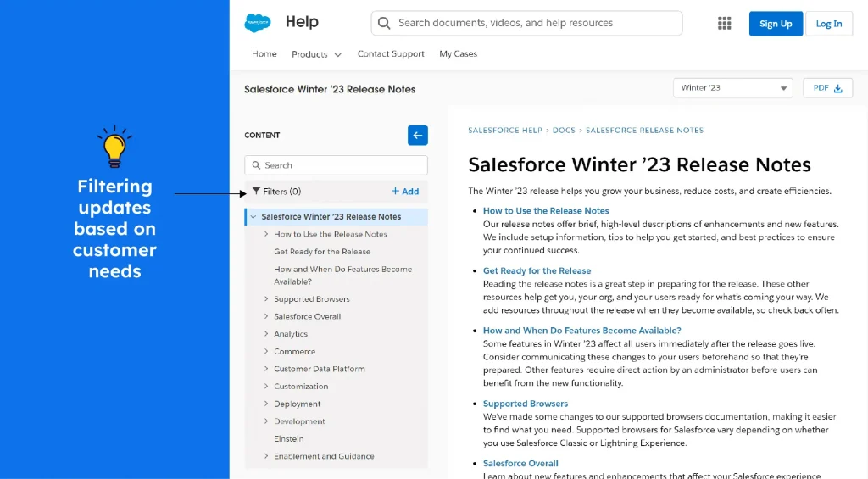The image size is (868, 479).
Task: Select How and When Do Features Become Available tree item
Action: [343, 276]
